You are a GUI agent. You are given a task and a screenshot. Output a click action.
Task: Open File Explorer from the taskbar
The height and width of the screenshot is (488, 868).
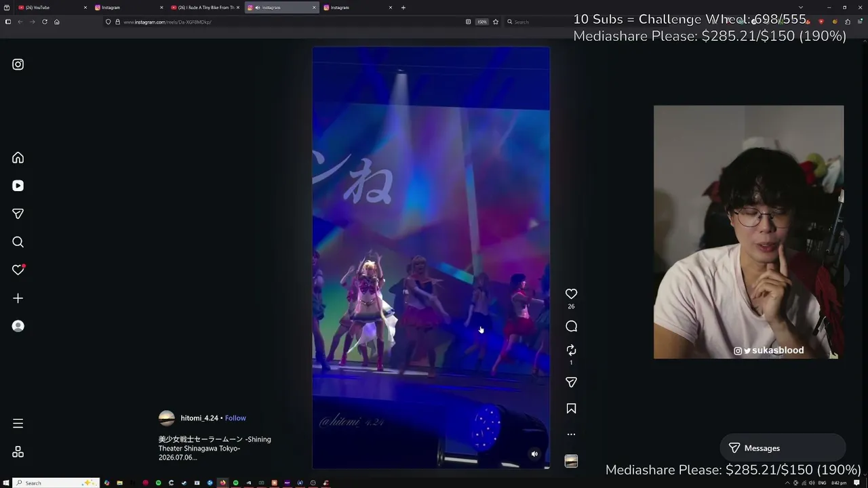[x=119, y=483]
